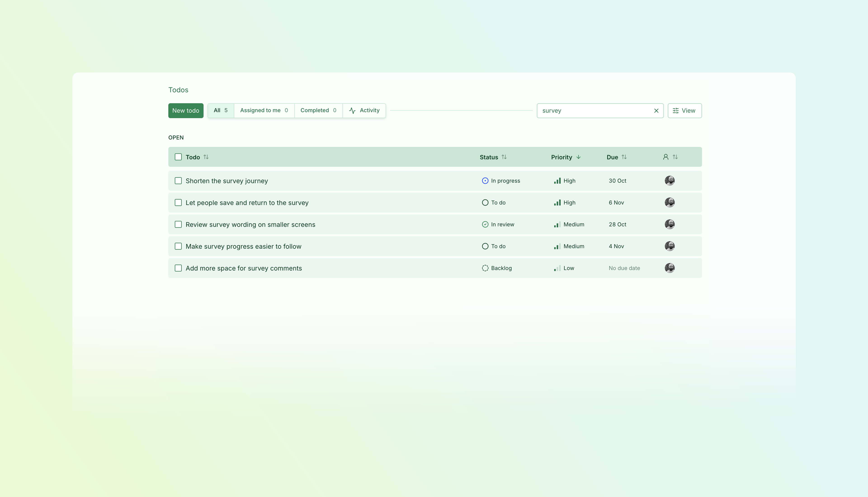Click In progress status icon for Shorten the survey journey

pyautogui.click(x=485, y=181)
